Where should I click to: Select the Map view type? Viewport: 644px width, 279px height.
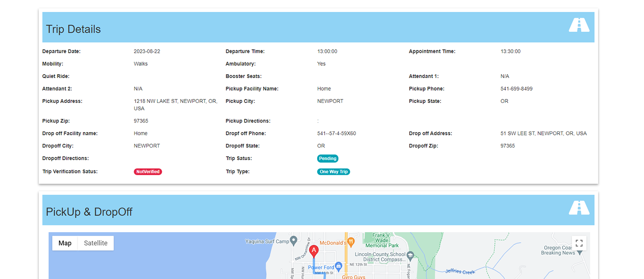click(65, 243)
